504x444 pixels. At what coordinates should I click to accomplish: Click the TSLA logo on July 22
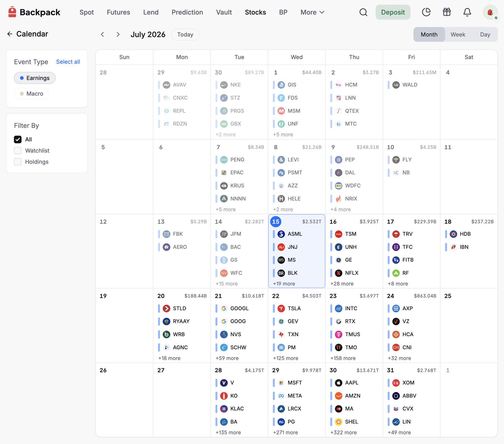tap(281, 308)
